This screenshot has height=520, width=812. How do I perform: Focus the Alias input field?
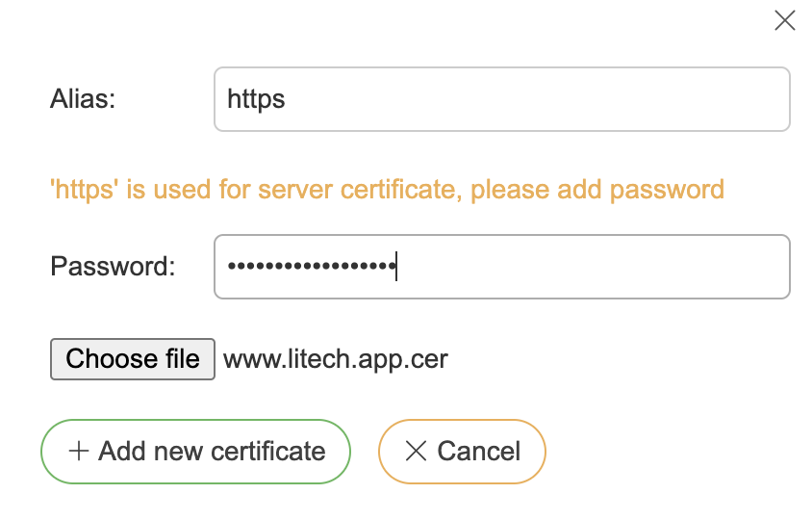501,99
